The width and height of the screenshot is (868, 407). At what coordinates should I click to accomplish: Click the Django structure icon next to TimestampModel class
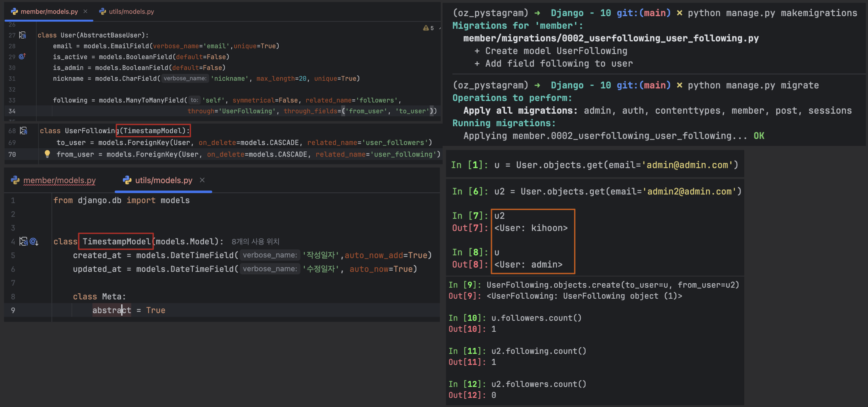23,241
